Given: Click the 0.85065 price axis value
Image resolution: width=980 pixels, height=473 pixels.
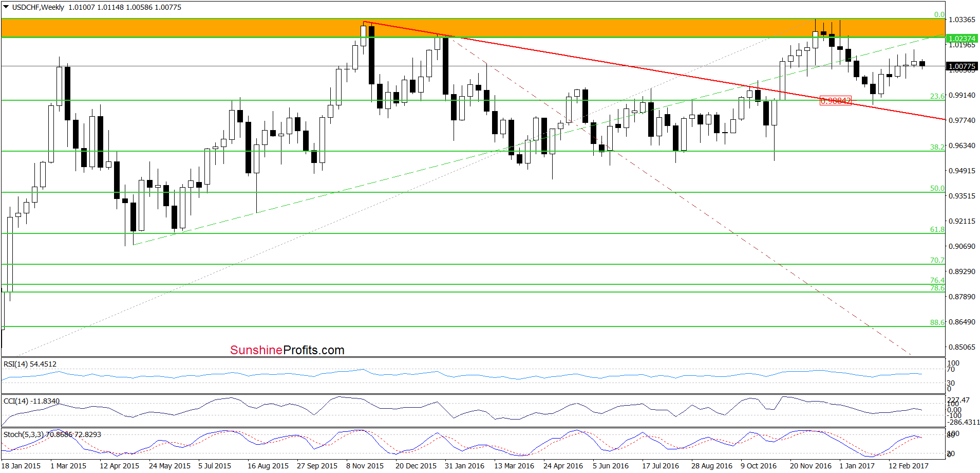Looking at the screenshot, I should [962, 347].
